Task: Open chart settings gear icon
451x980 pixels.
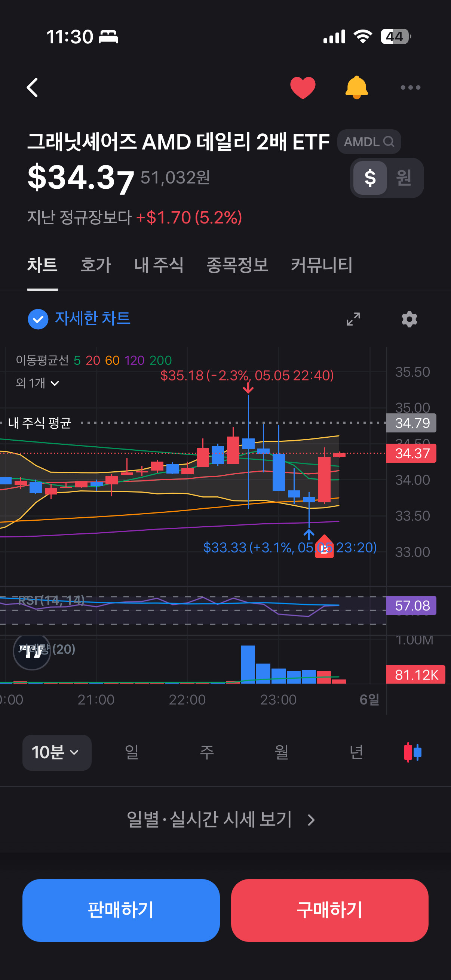Action: pyautogui.click(x=409, y=319)
